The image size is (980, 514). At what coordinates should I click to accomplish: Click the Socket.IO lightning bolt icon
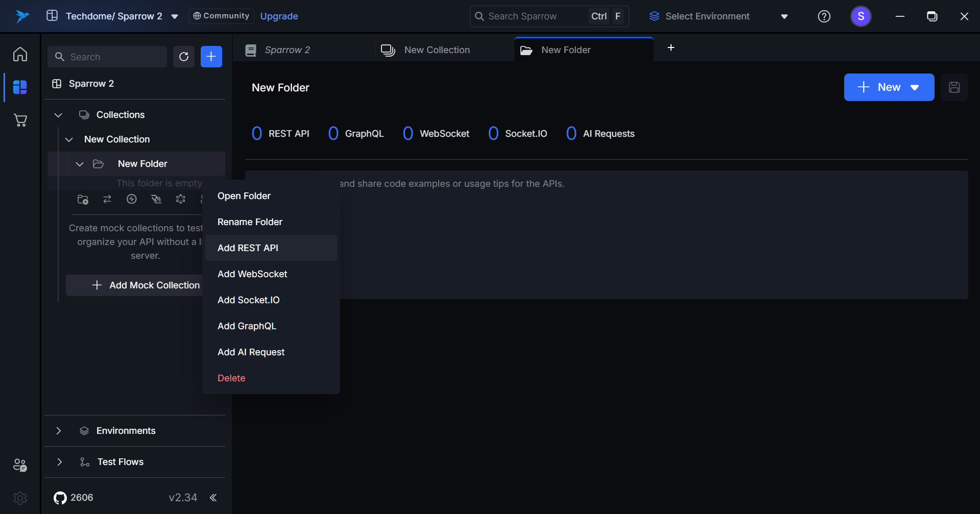pyautogui.click(x=132, y=199)
